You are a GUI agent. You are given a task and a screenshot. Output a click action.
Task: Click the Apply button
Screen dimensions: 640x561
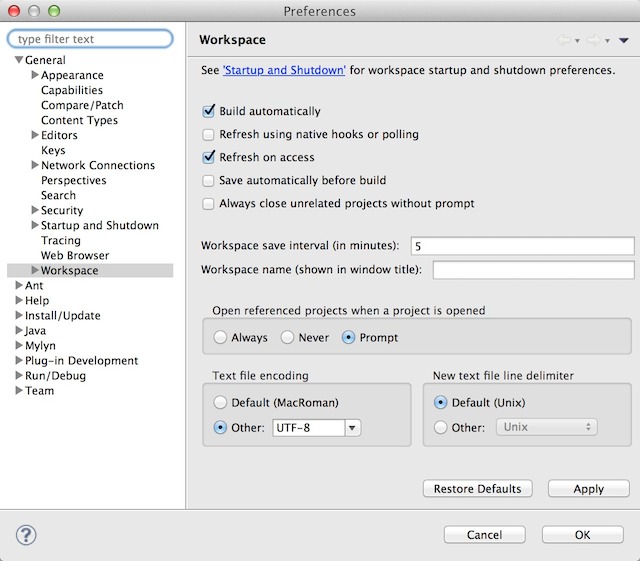coord(588,489)
